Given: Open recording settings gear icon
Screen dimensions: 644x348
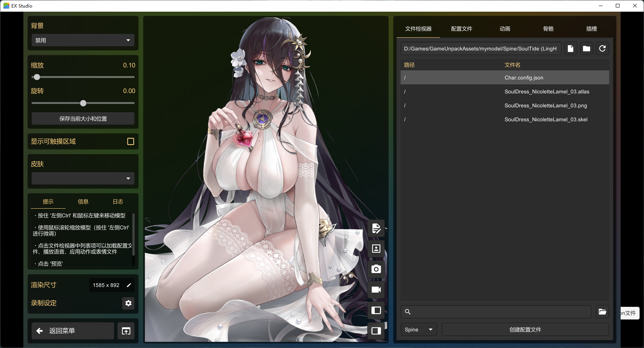Looking at the screenshot, I should click(128, 303).
